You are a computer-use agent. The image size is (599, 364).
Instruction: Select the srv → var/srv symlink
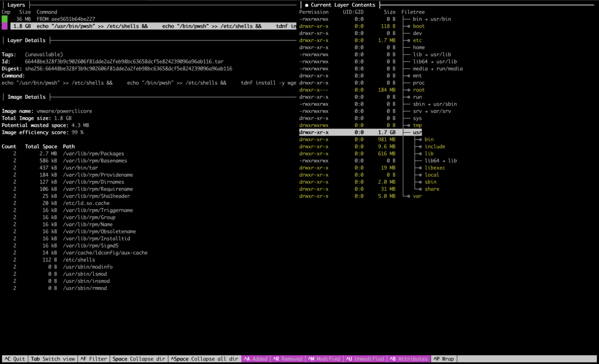pyautogui.click(x=432, y=111)
